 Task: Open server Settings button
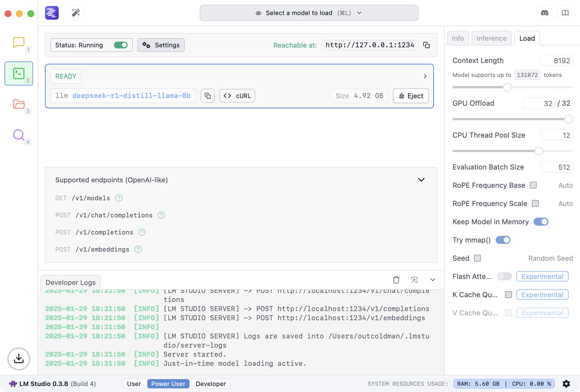tap(161, 45)
